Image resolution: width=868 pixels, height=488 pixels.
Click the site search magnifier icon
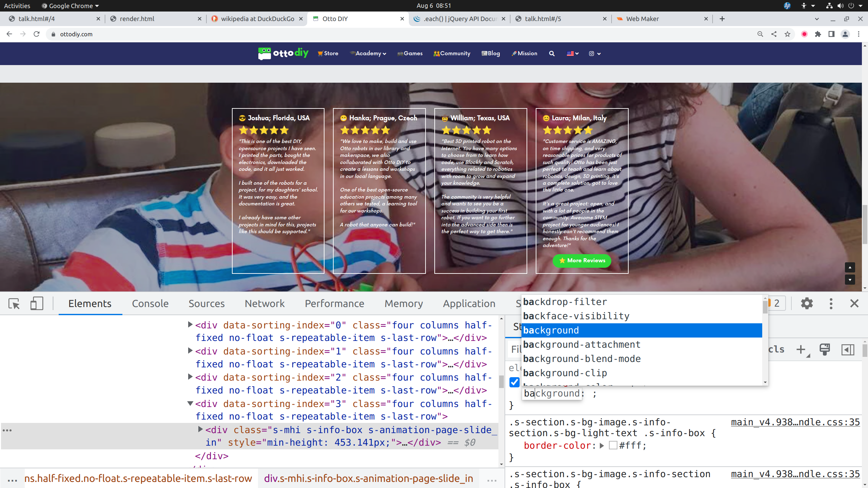tap(552, 54)
